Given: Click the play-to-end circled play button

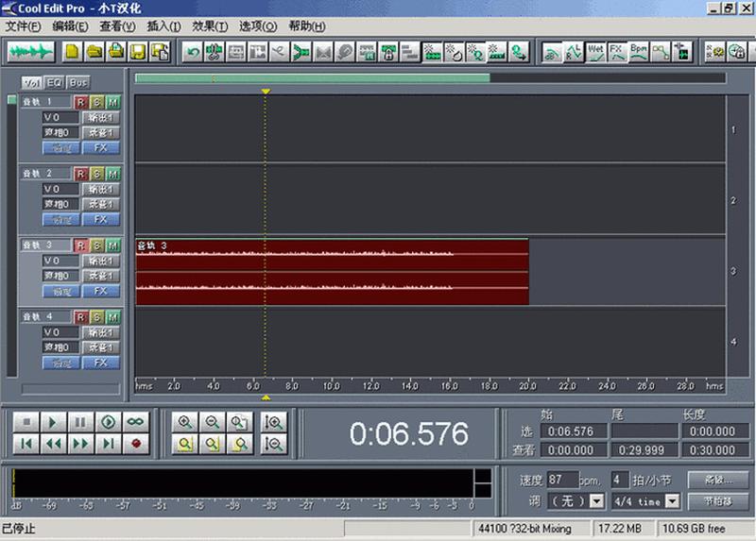Looking at the screenshot, I should [x=108, y=422].
